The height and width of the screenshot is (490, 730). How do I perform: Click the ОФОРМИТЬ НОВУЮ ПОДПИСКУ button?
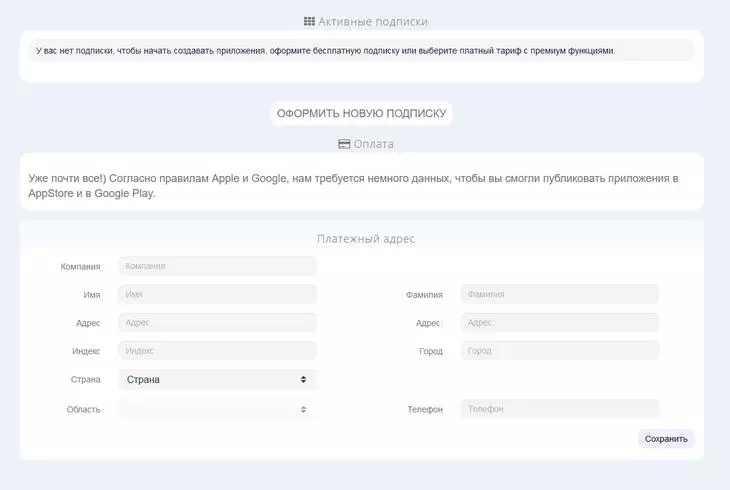tap(361, 114)
